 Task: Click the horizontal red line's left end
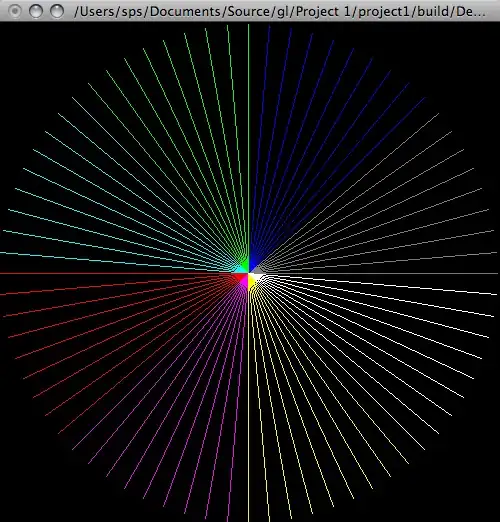coord(2,274)
